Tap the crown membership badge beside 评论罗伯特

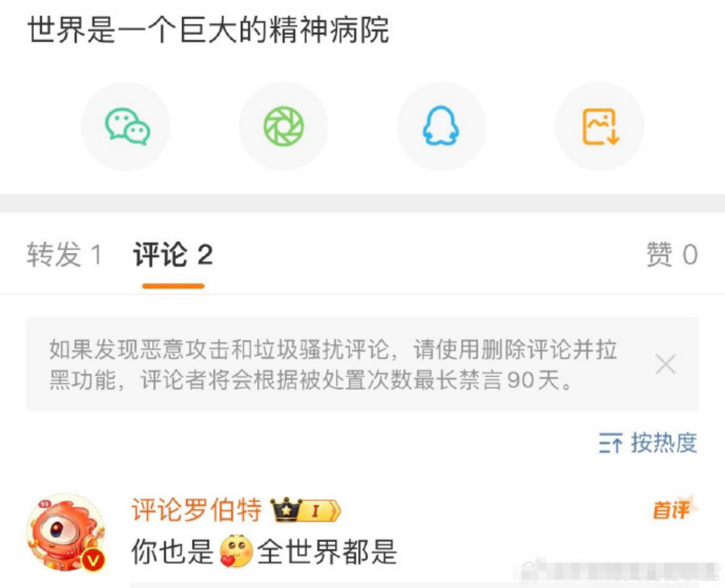coord(286,510)
